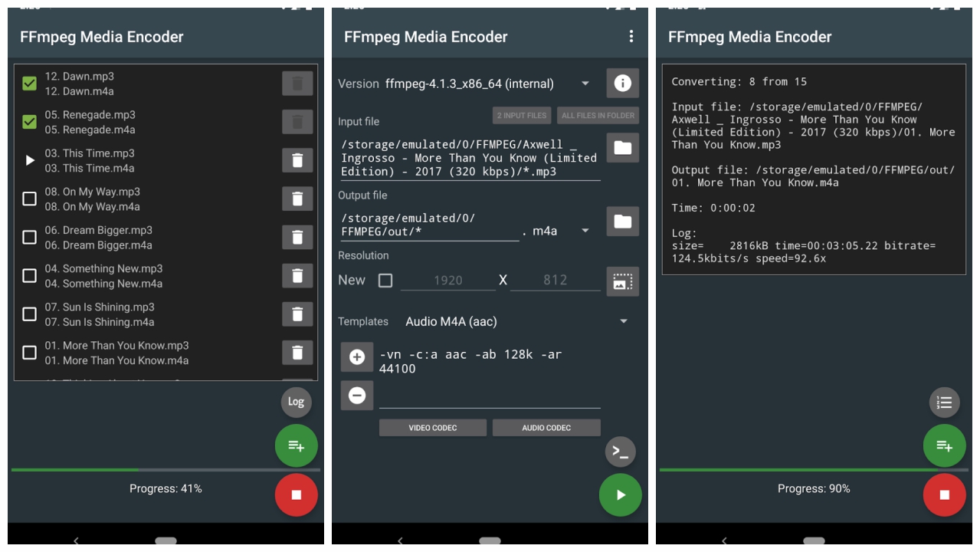This screenshot has height=552, width=980.
Task: Click the greyed trash icon for 05. Renegade.mp3
Action: point(297,122)
